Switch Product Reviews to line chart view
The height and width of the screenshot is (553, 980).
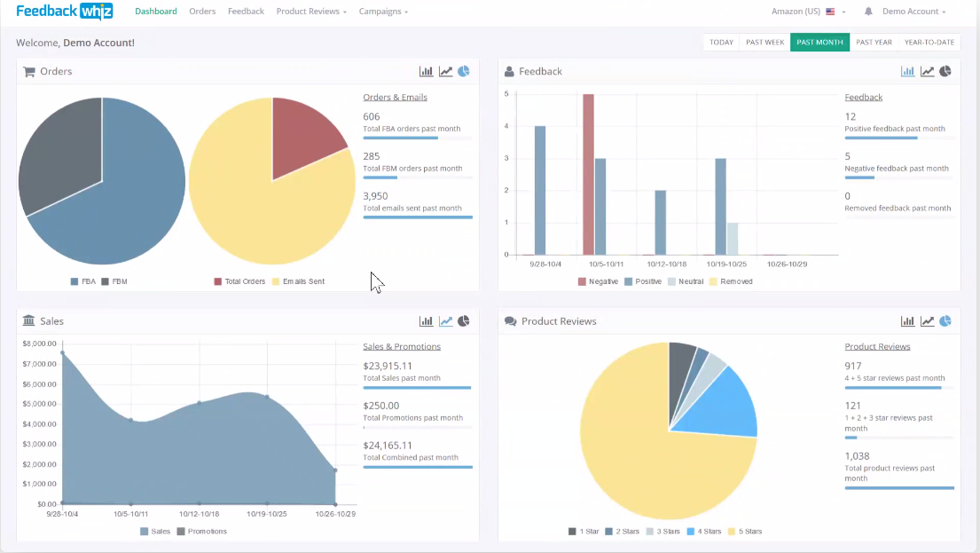pyautogui.click(x=927, y=321)
